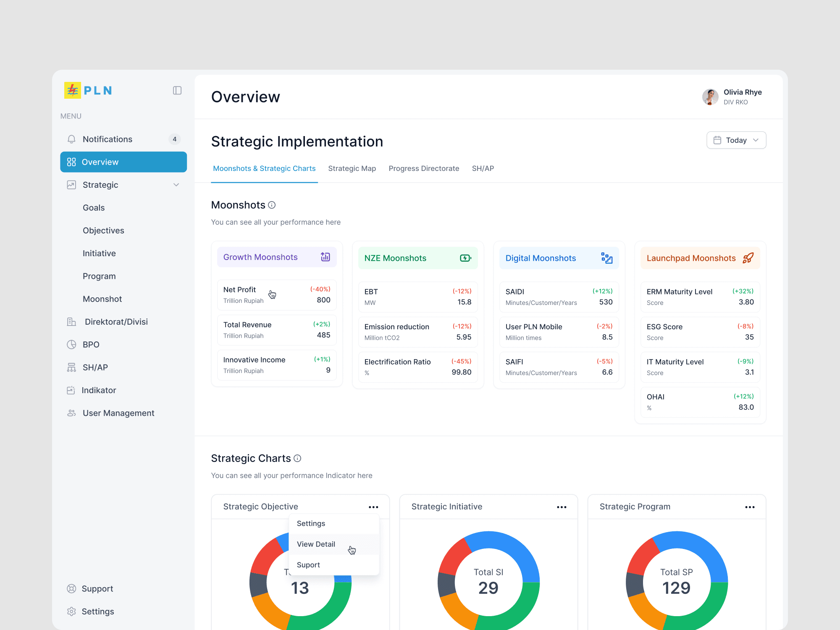Open Notifications in the sidebar
Image resolution: width=840 pixels, height=630 pixels.
(123, 139)
